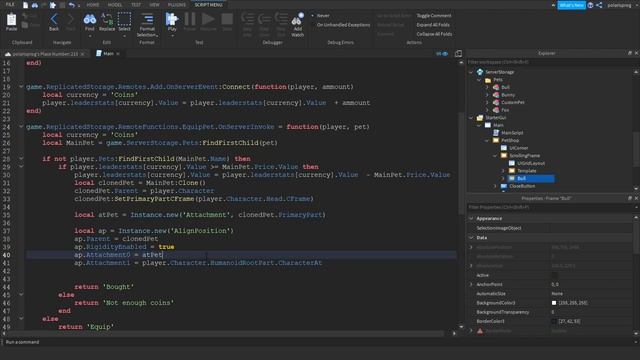Screen dimensions: 640x360
Task: Expand the Template frame node
Action: click(503, 171)
